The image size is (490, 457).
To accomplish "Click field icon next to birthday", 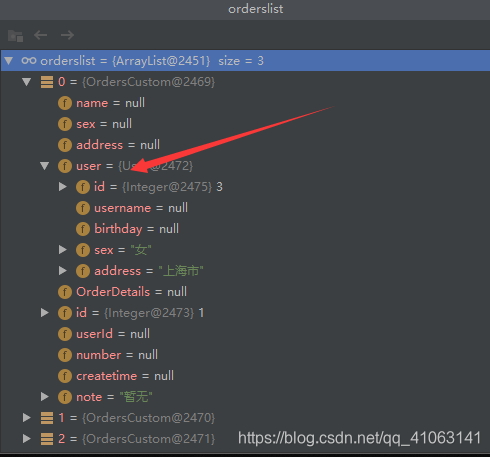I will click(x=83, y=229).
